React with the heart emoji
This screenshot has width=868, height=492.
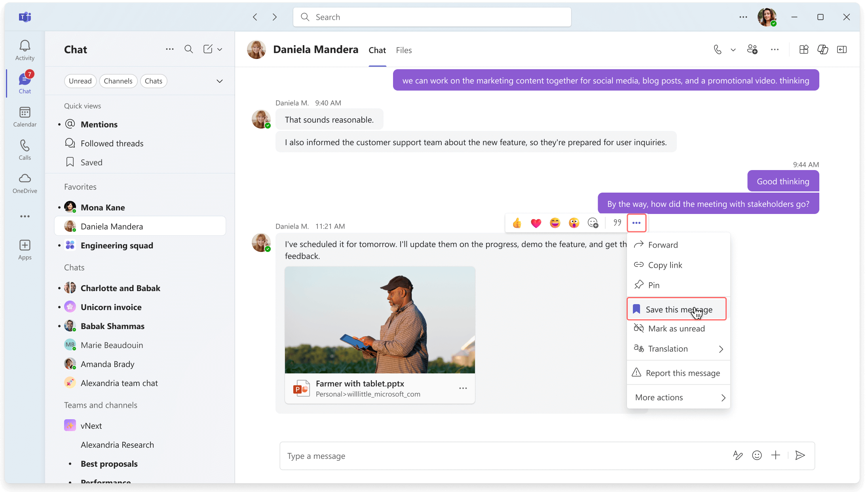pos(536,223)
